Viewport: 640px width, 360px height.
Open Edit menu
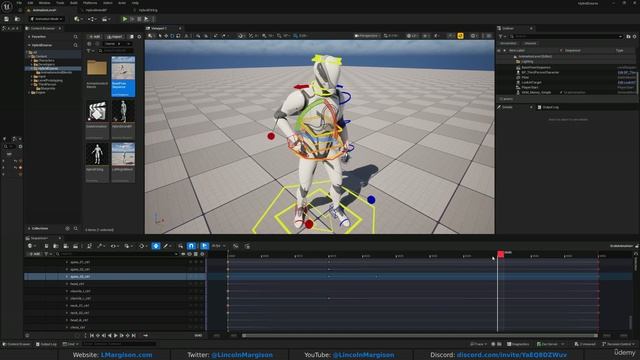click(30, 3)
